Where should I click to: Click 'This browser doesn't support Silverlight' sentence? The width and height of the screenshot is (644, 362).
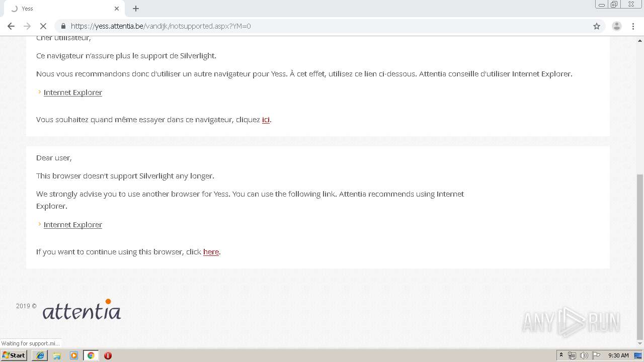pos(125,176)
